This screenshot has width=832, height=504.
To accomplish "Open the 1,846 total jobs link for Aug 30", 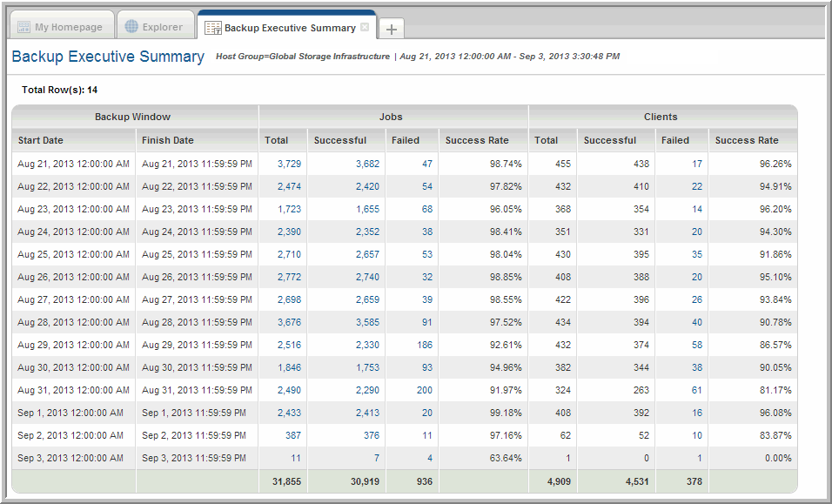I will click(x=289, y=367).
